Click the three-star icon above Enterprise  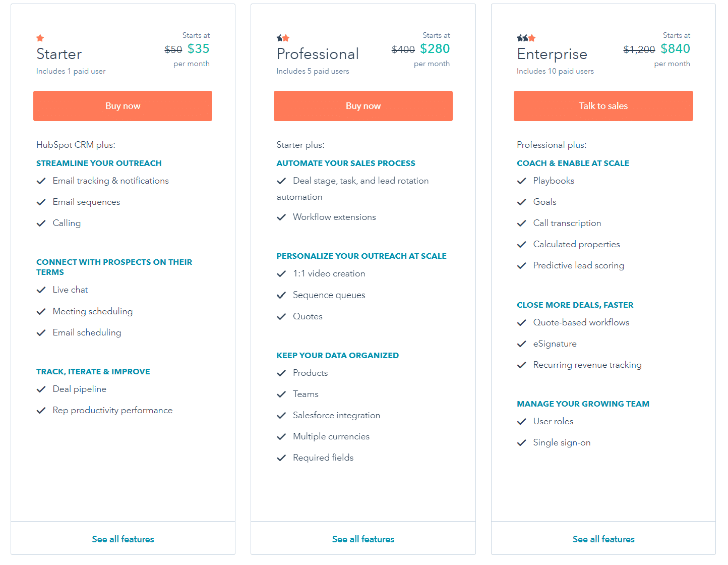coord(525,38)
